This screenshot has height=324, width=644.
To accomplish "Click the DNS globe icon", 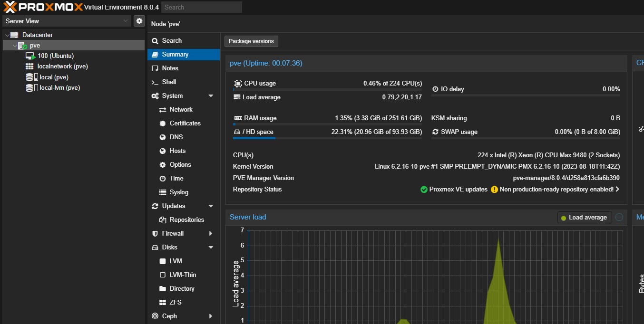I will pos(163,137).
